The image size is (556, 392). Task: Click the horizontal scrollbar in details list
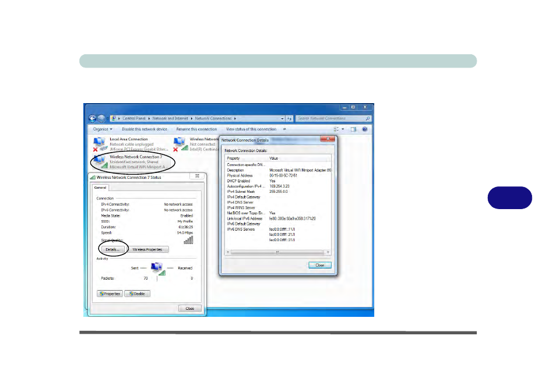pyautogui.click(x=277, y=252)
